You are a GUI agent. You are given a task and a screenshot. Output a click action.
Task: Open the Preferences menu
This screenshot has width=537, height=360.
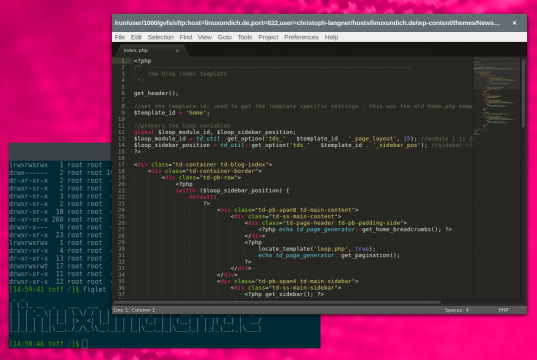301,37
